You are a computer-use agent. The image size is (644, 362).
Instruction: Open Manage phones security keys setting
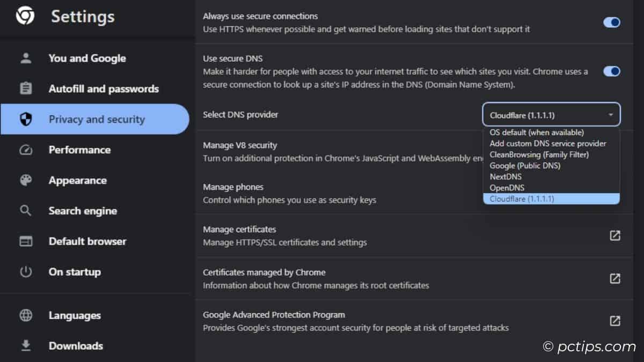click(x=289, y=194)
